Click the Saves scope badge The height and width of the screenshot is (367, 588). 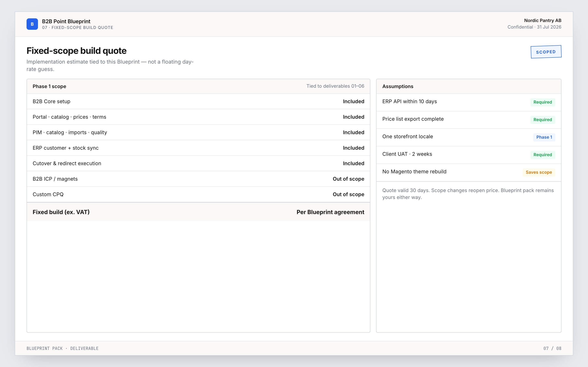pyautogui.click(x=538, y=172)
